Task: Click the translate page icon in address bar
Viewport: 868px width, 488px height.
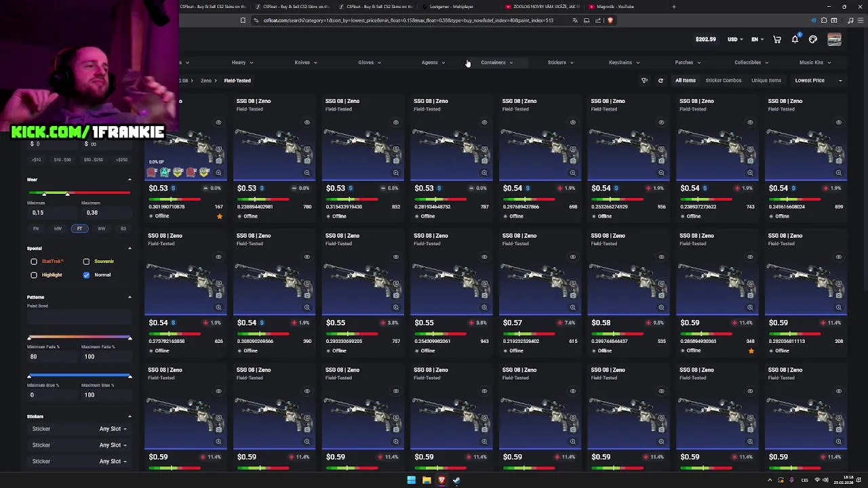Action: (x=575, y=20)
